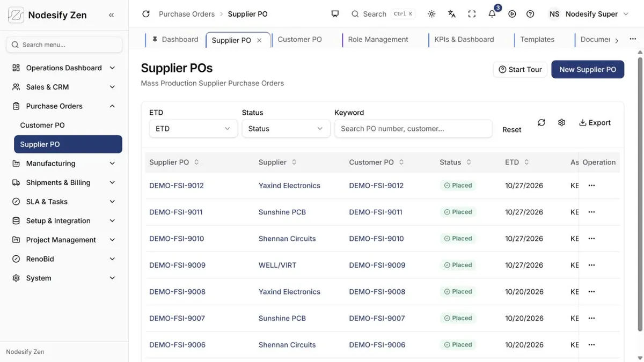Switch to the Role Management tab

pyautogui.click(x=378, y=40)
